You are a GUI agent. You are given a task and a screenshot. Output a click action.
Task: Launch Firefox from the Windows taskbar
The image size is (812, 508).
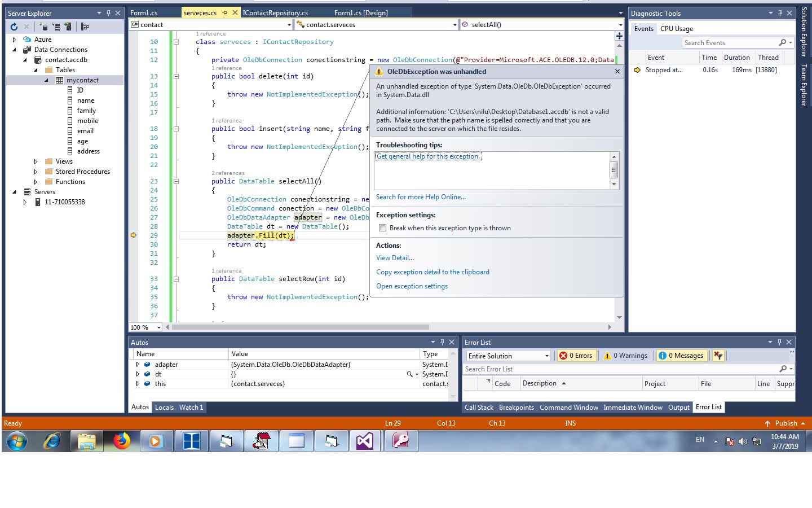121,441
